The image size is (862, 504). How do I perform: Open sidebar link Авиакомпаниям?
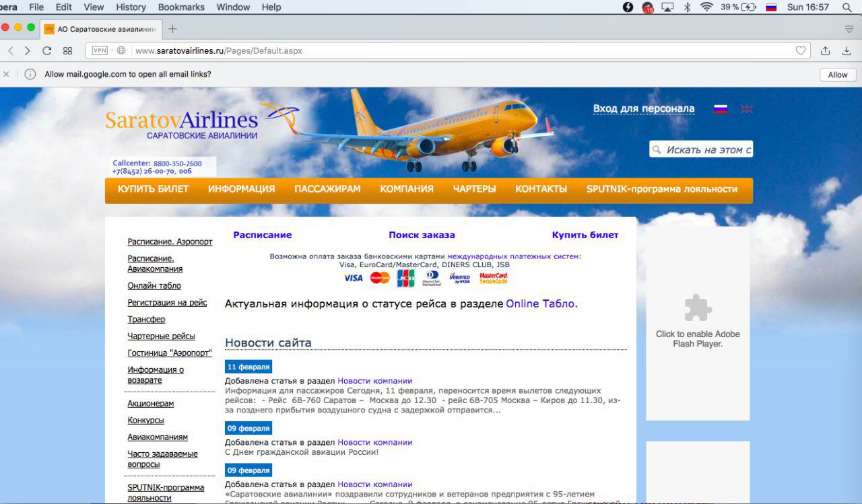(158, 437)
